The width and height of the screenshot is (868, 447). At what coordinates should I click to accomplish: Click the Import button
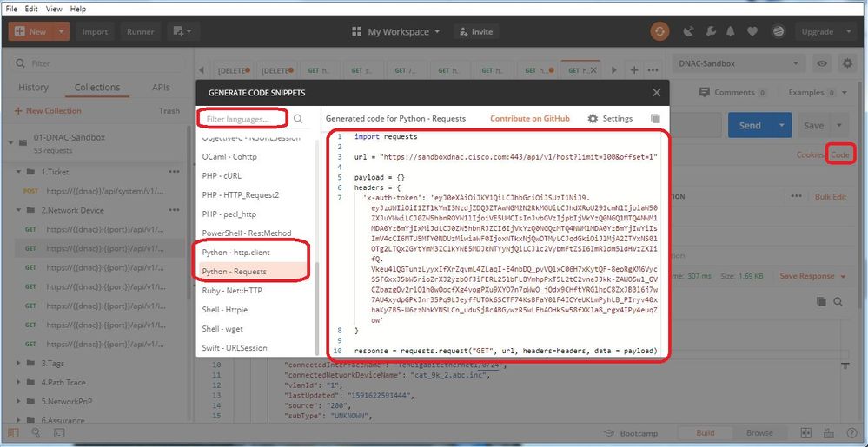click(95, 31)
